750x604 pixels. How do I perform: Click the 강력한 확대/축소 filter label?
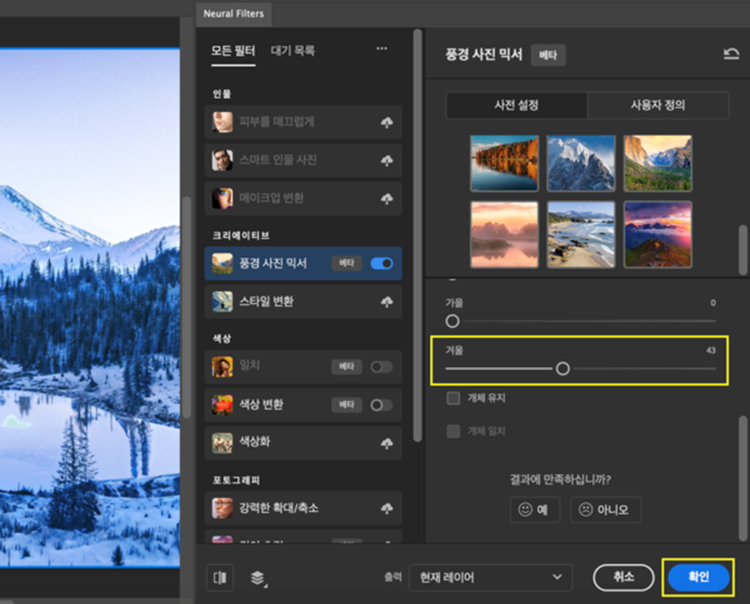click(x=279, y=508)
